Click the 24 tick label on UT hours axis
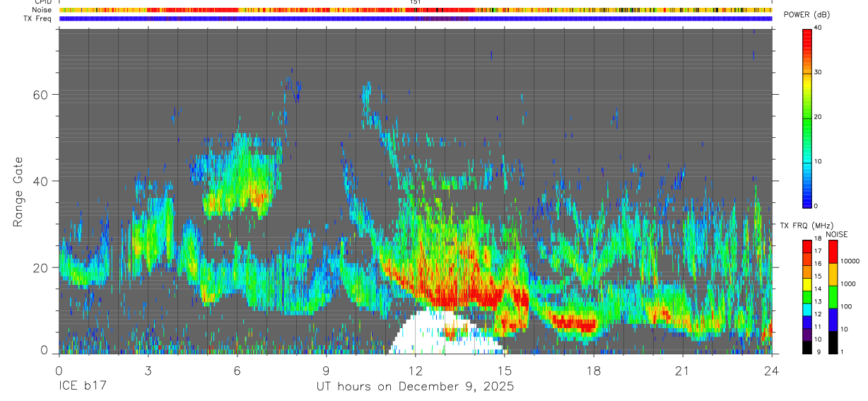The width and height of the screenshot is (868, 401). [x=771, y=370]
